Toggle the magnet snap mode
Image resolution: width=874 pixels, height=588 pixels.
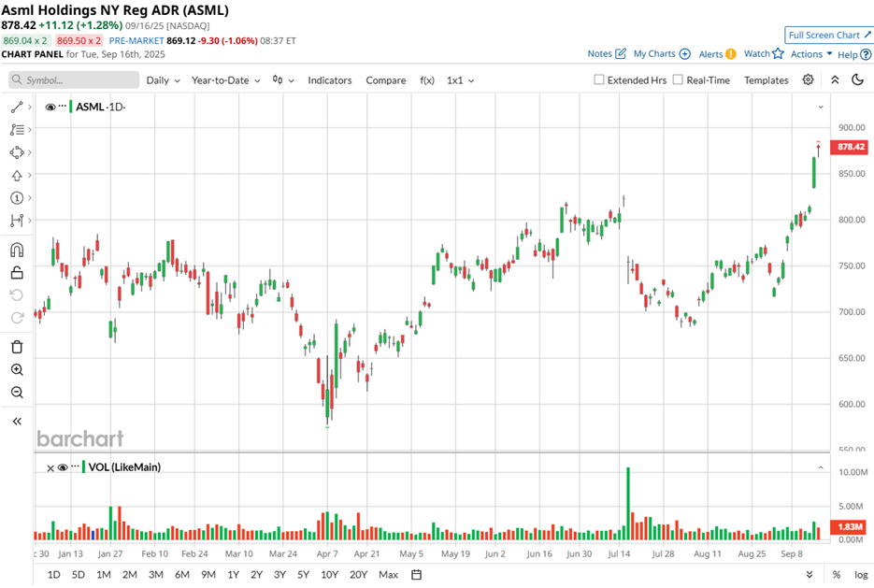(17, 250)
